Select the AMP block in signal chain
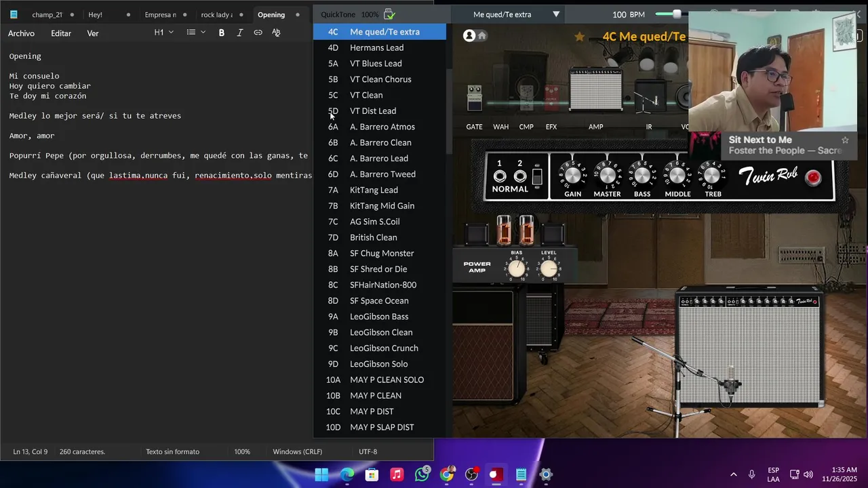 coord(595,89)
